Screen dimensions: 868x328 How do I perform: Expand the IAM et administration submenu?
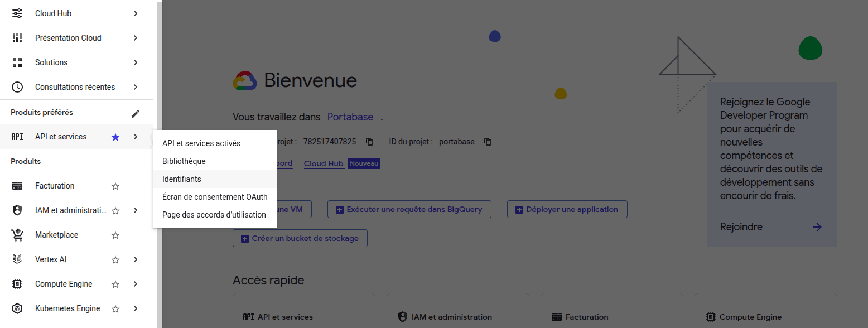[136, 210]
